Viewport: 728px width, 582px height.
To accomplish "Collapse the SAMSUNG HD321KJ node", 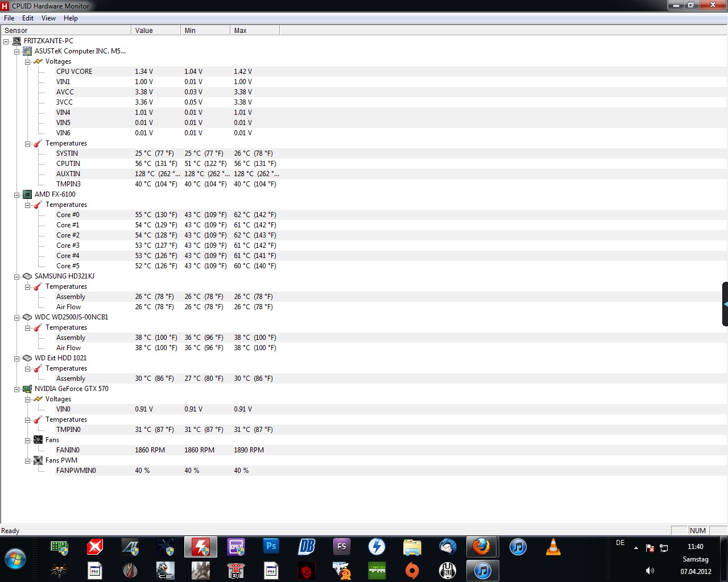I will pyautogui.click(x=17, y=277).
